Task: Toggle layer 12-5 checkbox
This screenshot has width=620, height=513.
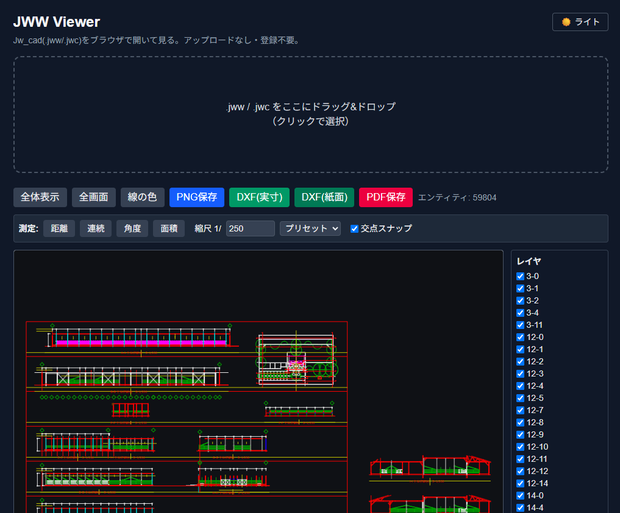Action: [x=520, y=398]
